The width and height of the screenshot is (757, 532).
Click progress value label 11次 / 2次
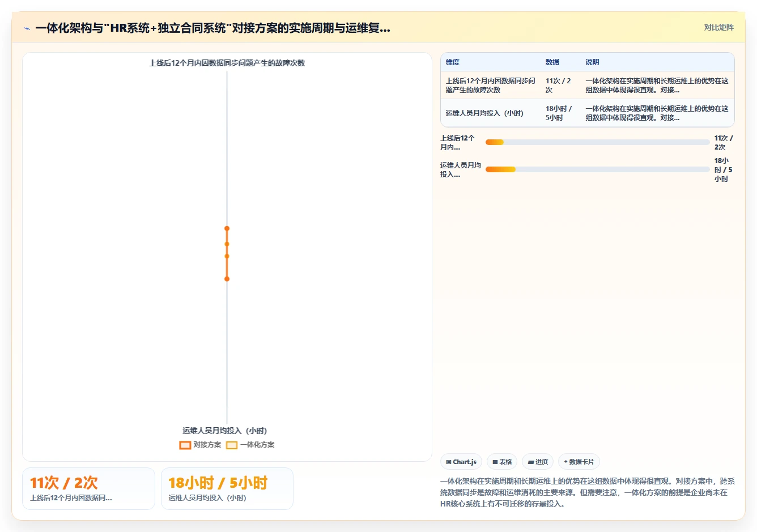724,143
